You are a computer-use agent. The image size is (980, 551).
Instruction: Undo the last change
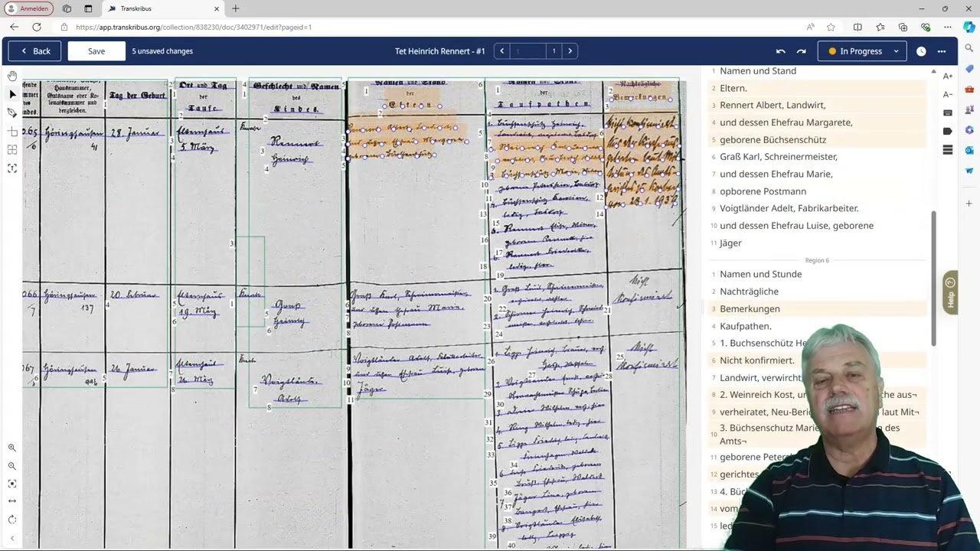[780, 51]
